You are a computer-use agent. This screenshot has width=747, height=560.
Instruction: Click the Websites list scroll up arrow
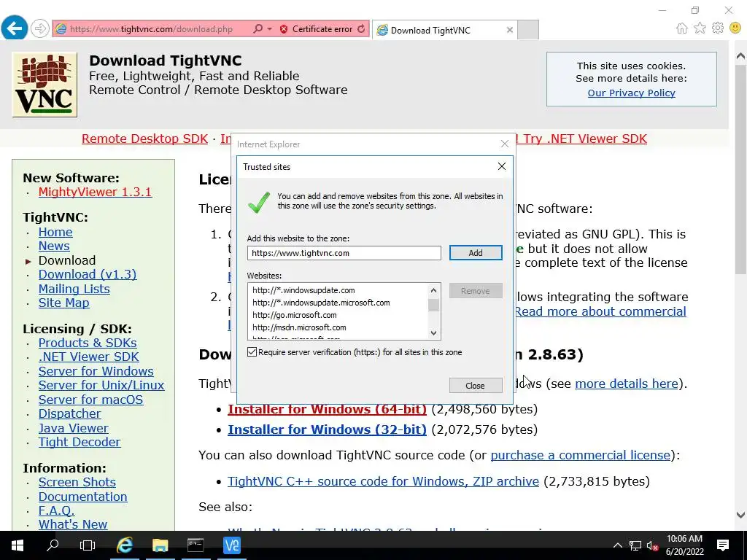[433, 290]
